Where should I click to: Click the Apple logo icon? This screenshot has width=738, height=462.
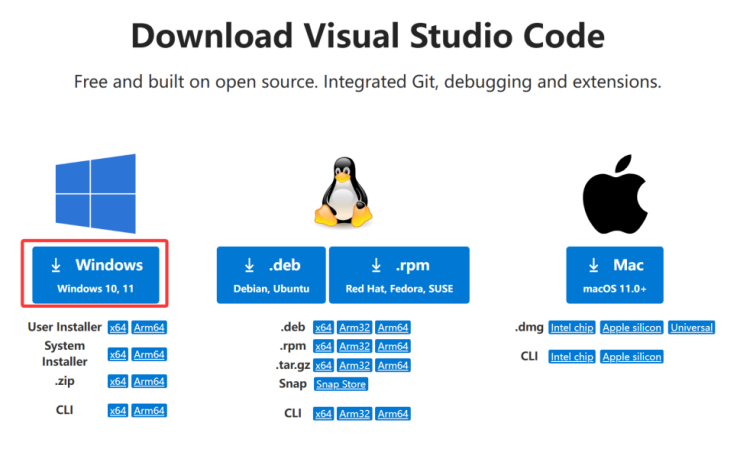(613, 193)
